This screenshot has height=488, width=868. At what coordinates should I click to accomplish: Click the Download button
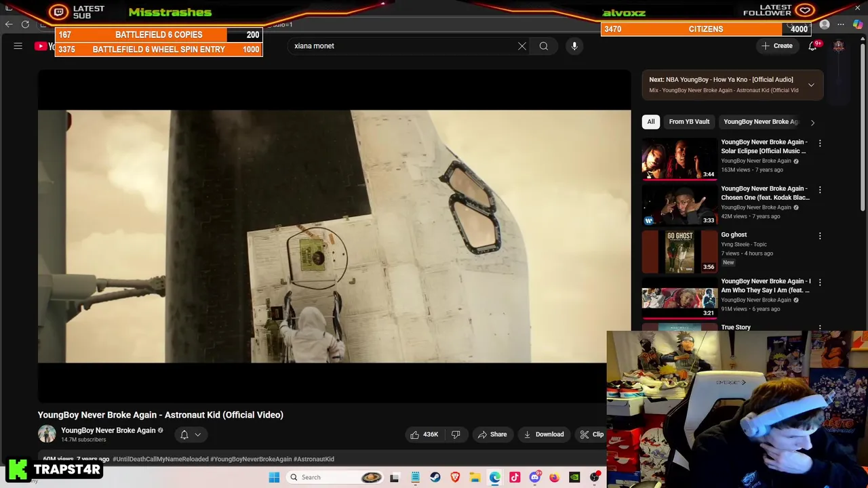pos(544,434)
